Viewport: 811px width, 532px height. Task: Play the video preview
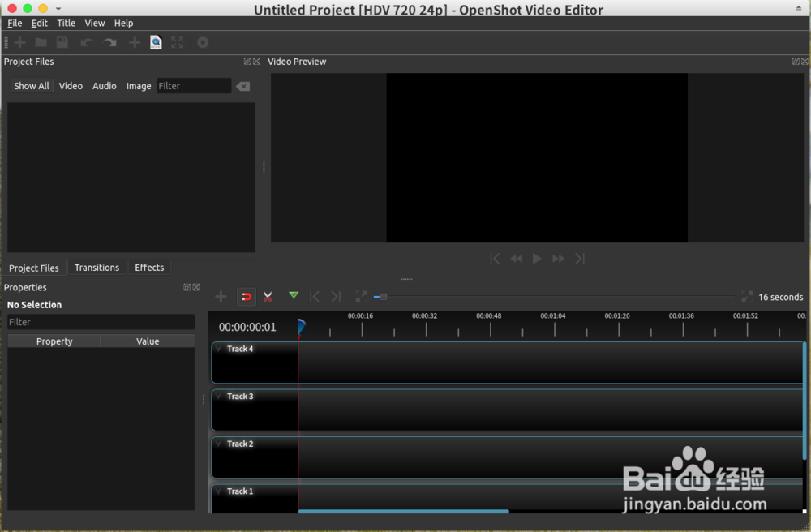(537, 259)
